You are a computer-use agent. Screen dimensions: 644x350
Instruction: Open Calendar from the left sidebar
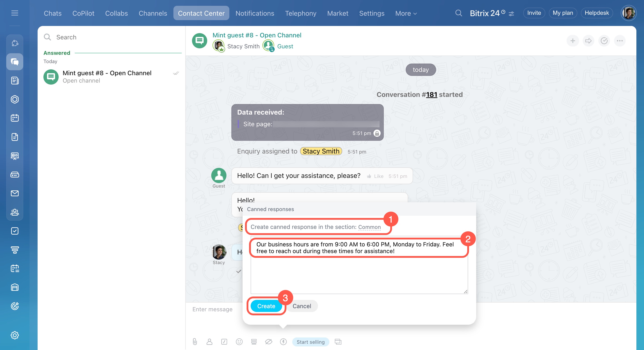pyautogui.click(x=15, y=118)
